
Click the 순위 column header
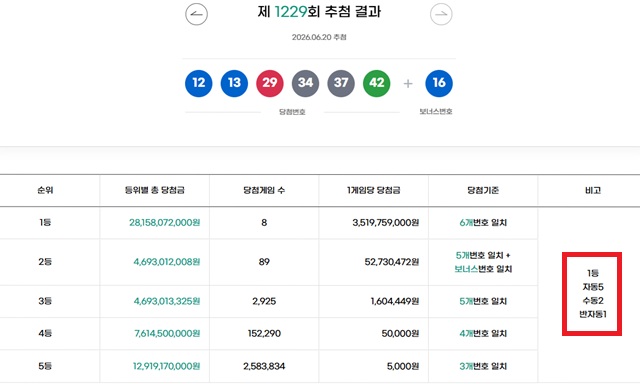[x=45, y=190]
